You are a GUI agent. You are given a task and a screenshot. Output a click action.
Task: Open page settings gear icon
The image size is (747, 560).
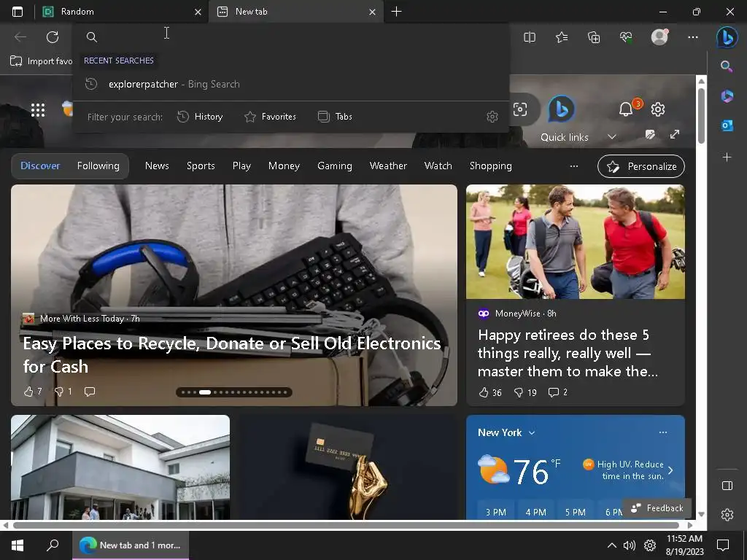click(658, 109)
